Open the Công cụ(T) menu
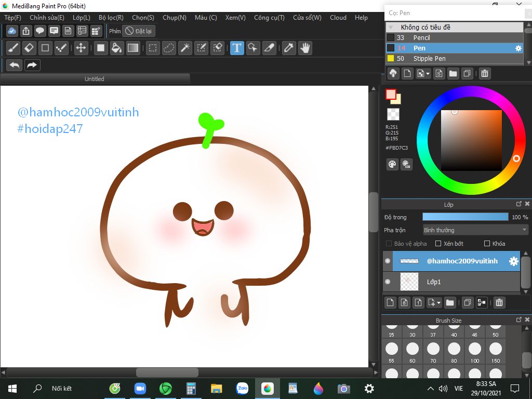The width and height of the screenshot is (532, 399). pos(270,18)
